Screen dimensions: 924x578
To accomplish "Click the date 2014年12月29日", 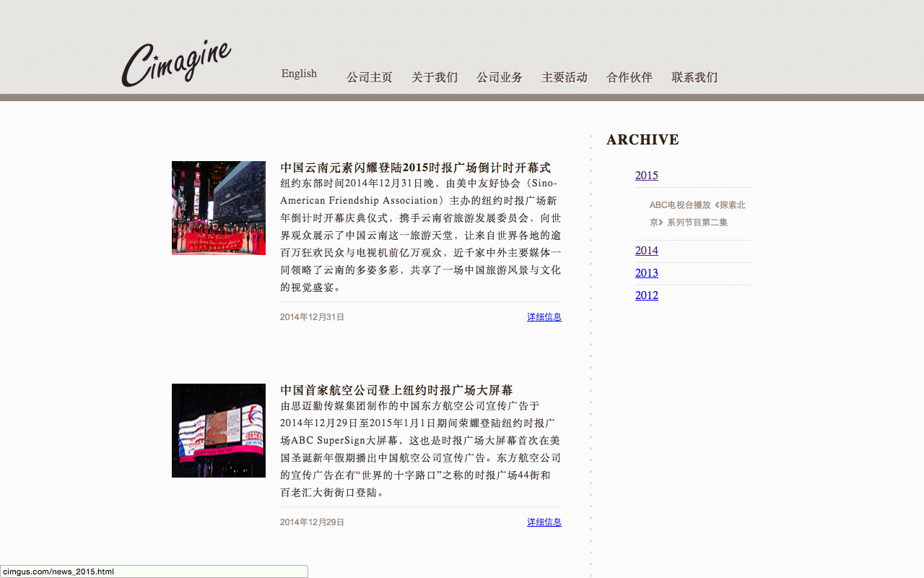I will [x=313, y=522].
